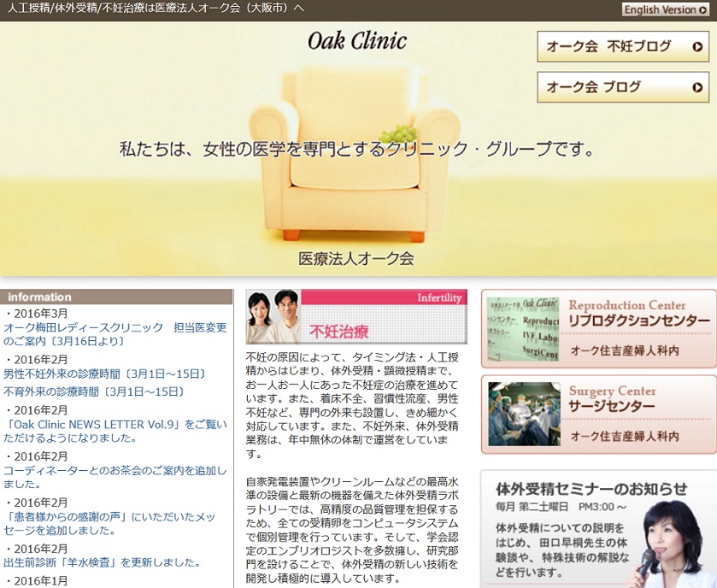Open Oak Clinic NEWS LETTER Vol.9 link

(x=115, y=431)
